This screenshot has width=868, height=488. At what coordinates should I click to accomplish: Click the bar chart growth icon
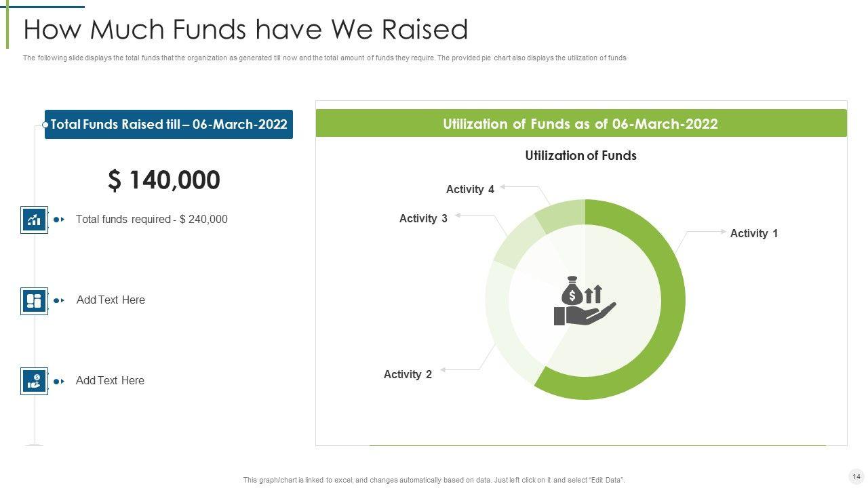point(34,220)
